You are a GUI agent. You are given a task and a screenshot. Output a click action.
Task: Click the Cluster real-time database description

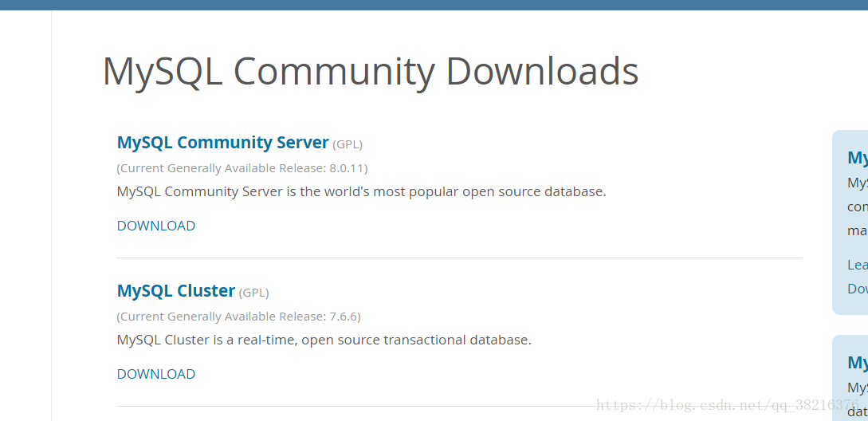point(324,340)
